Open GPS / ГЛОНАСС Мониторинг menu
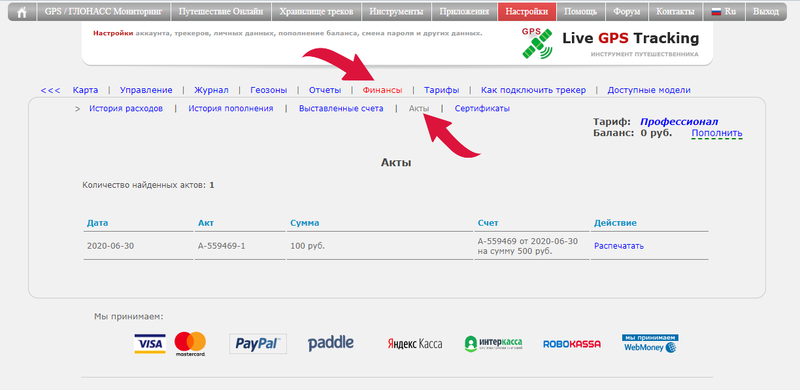Viewport: 800px width, 390px height. 103,12
